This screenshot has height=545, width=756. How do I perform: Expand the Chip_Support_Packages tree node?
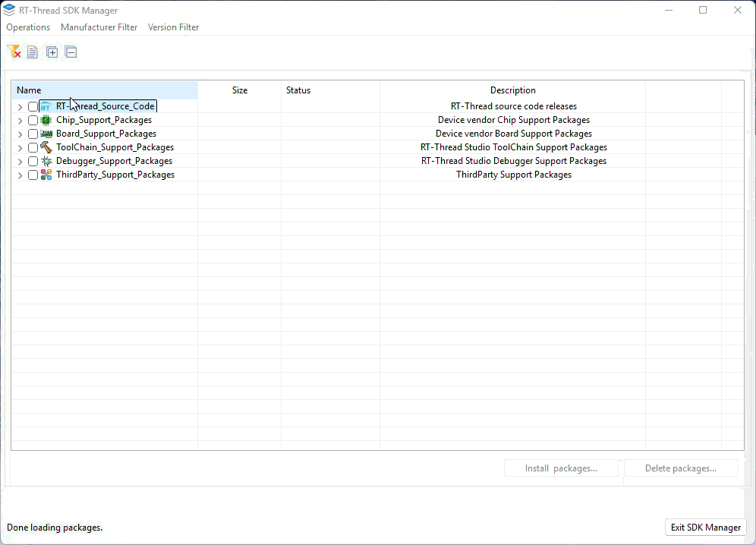coord(20,121)
